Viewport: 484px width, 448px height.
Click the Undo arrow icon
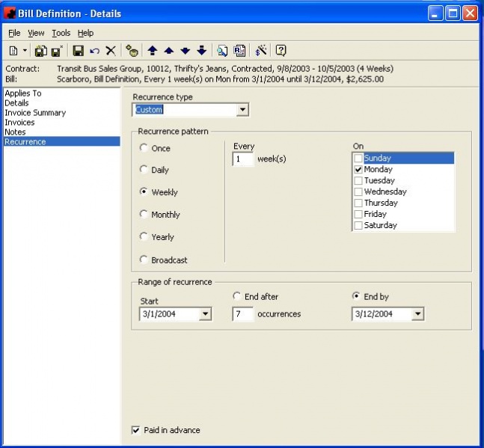pyautogui.click(x=94, y=51)
